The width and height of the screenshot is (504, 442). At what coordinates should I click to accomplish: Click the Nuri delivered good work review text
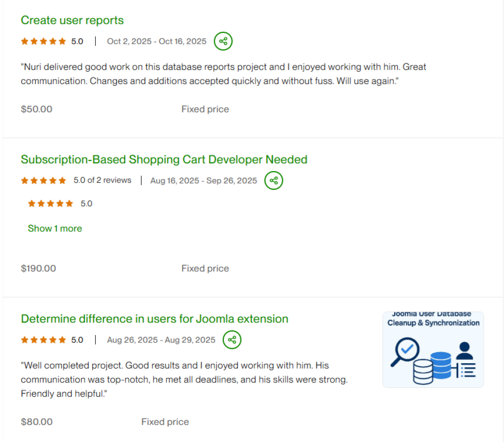(223, 74)
